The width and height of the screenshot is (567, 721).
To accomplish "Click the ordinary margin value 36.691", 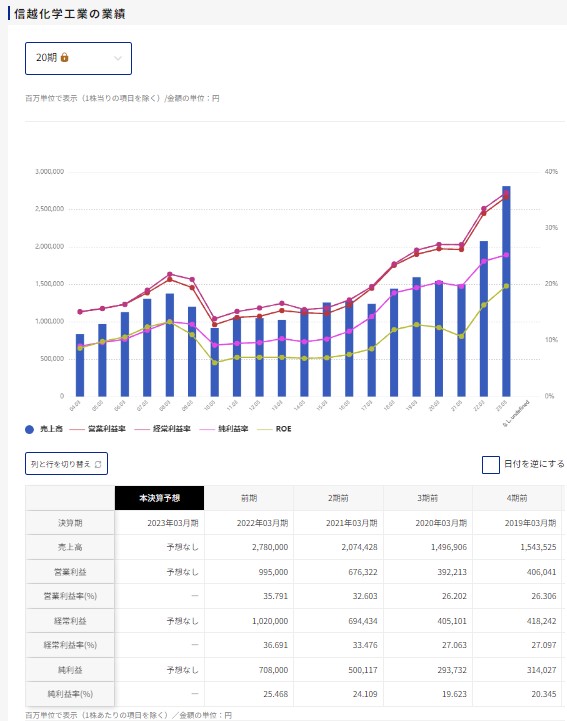I will pos(275,646).
